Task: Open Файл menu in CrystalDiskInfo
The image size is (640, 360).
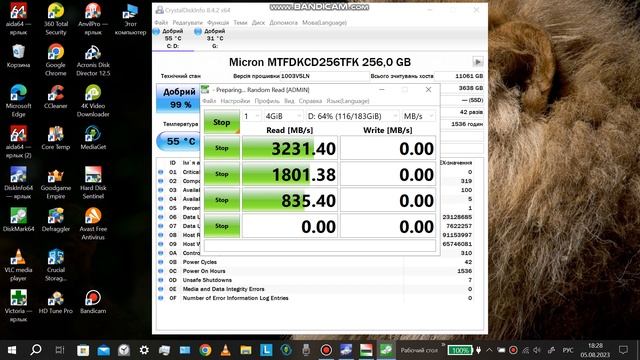Action: pyautogui.click(x=161, y=22)
